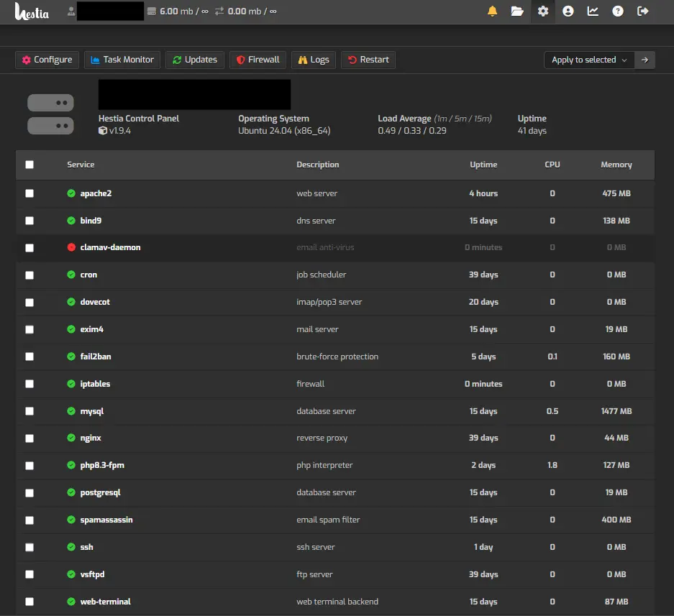Click the Hestia logo

tap(32, 12)
